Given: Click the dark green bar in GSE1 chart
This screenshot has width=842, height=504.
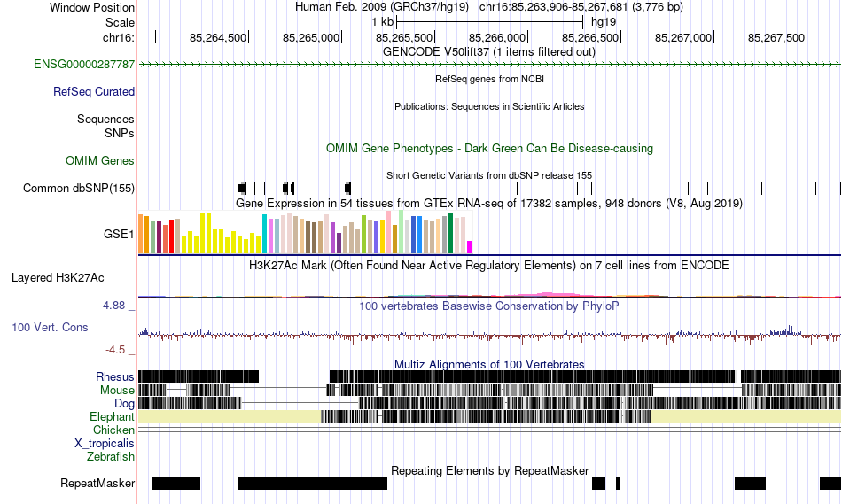Looking at the screenshot, I should point(450,233).
